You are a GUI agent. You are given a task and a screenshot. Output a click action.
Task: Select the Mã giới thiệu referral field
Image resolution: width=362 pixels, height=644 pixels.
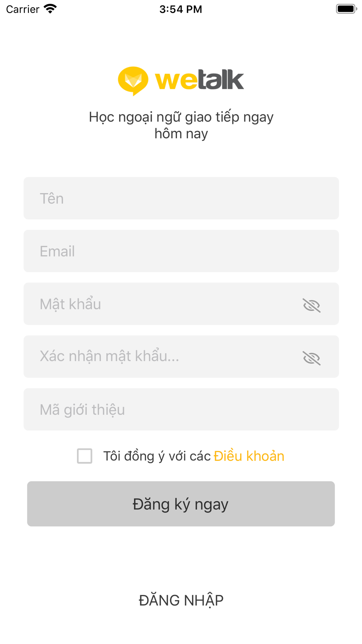[181, 410]
